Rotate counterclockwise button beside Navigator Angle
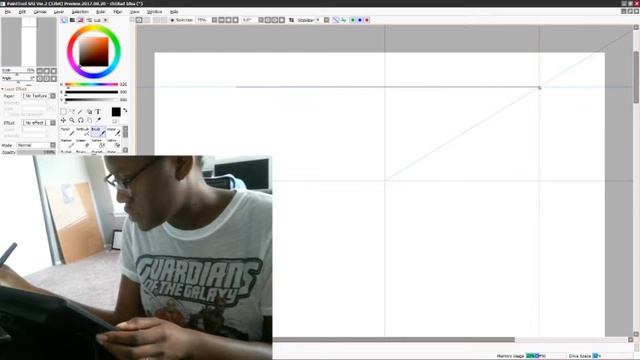Image resolution: width=640 pixels, height=360 pixels. (x=40, y=78)
